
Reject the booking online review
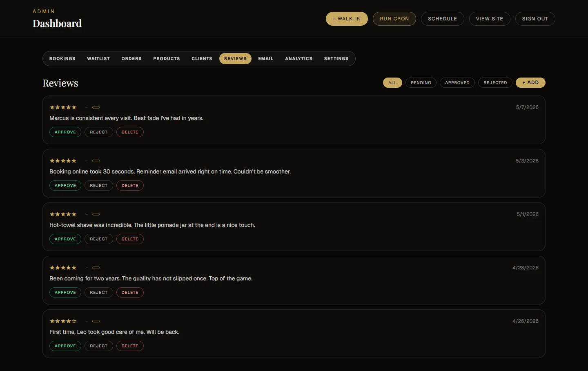click(x=99, y=186)
